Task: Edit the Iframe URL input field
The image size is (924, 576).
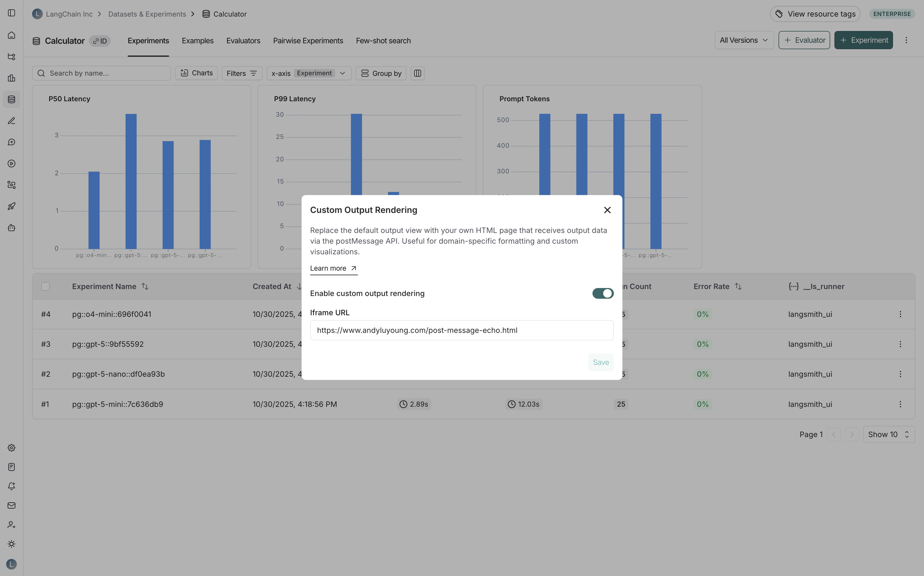Action: 461,330
